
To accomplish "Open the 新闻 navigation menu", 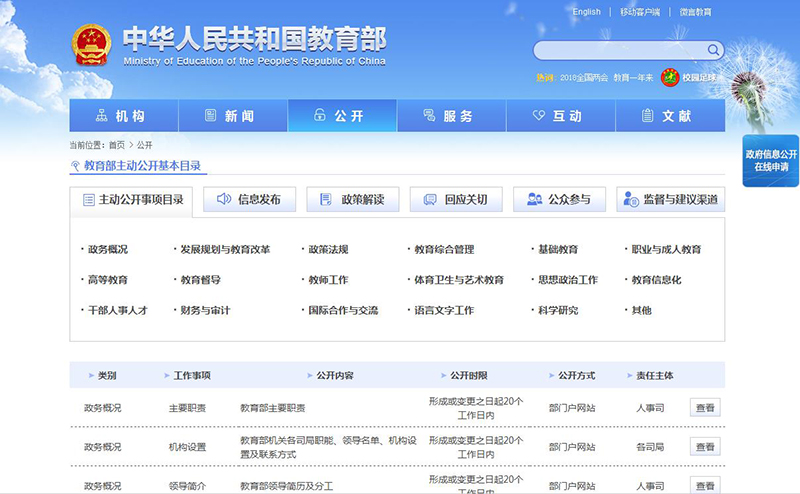I will [233, 116].
